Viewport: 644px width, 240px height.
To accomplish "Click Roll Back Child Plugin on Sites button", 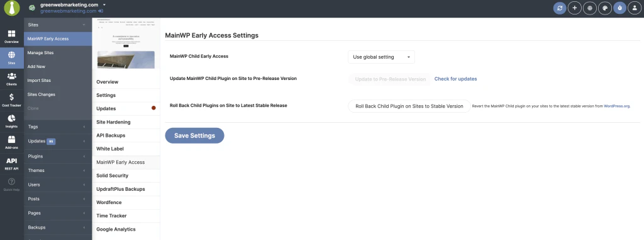I will point(409,106).
